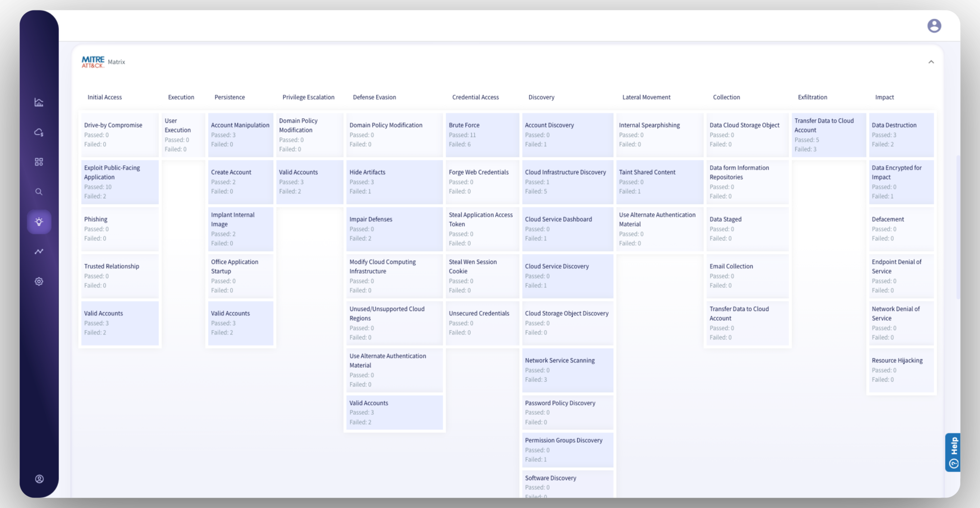Open the Implant Internal Image card

tap(241, 229)
